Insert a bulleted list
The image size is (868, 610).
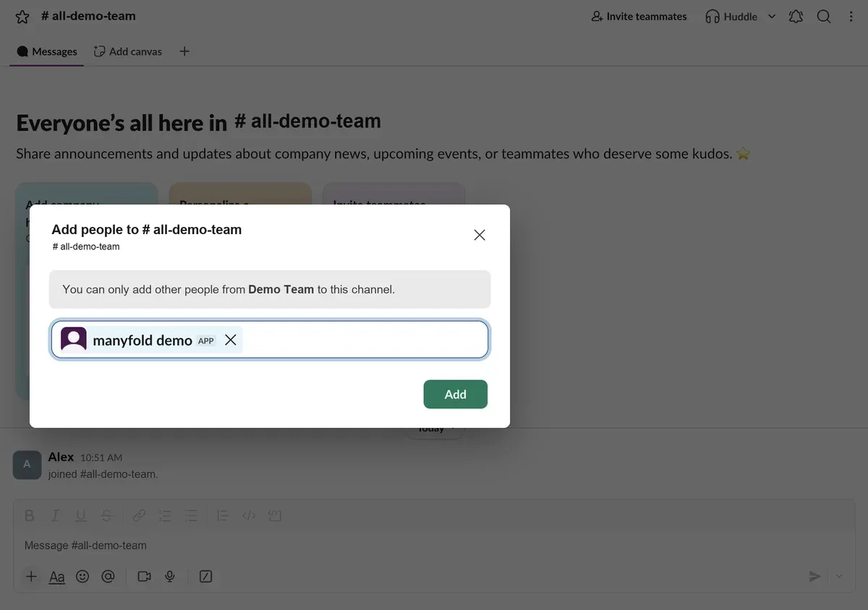pos(191,516)
